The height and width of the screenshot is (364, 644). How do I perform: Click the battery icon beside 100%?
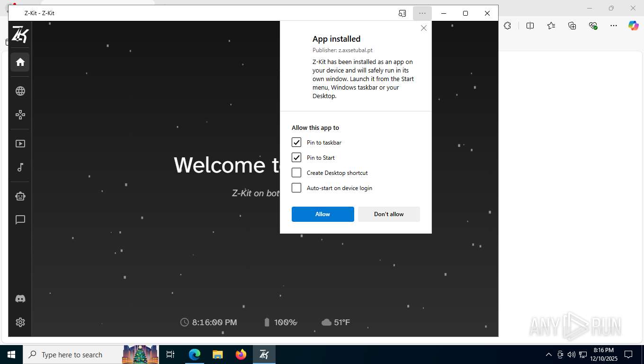point(267,322)
